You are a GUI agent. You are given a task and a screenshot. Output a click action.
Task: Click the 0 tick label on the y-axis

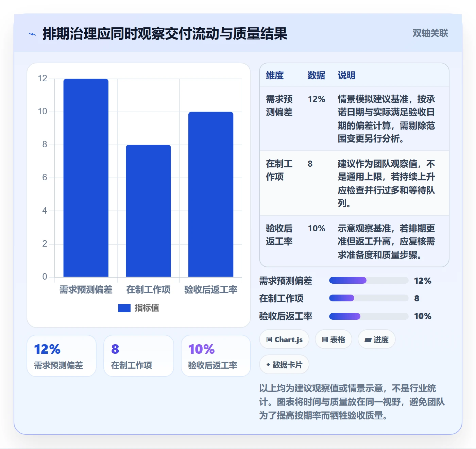click(x=45, y=277)
